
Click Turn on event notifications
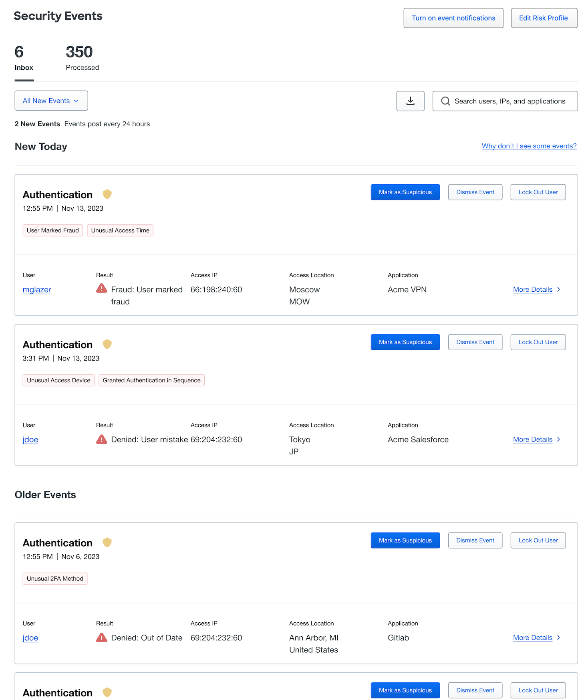pos(453,18)
